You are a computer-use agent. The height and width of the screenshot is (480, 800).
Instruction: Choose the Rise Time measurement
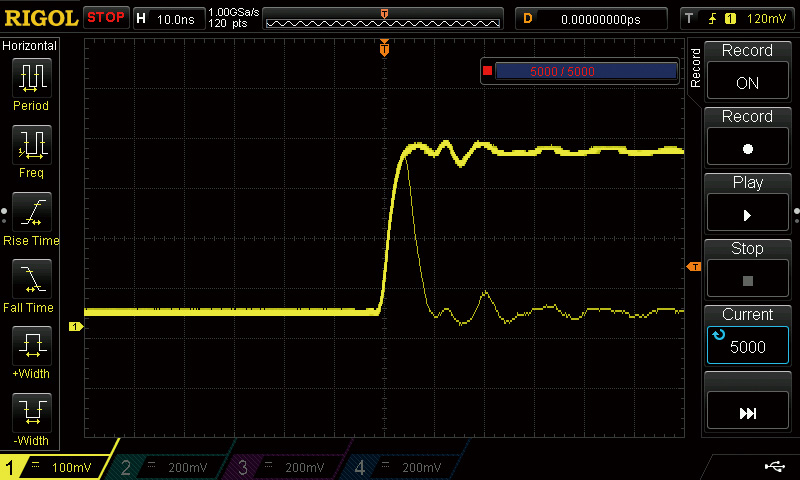click(31, 219)
